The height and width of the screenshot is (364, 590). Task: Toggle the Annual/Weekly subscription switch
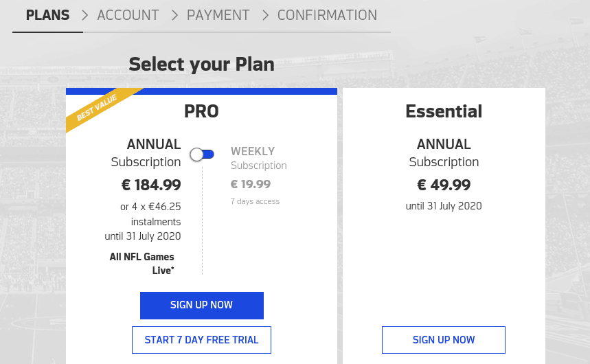click(202, 155)
